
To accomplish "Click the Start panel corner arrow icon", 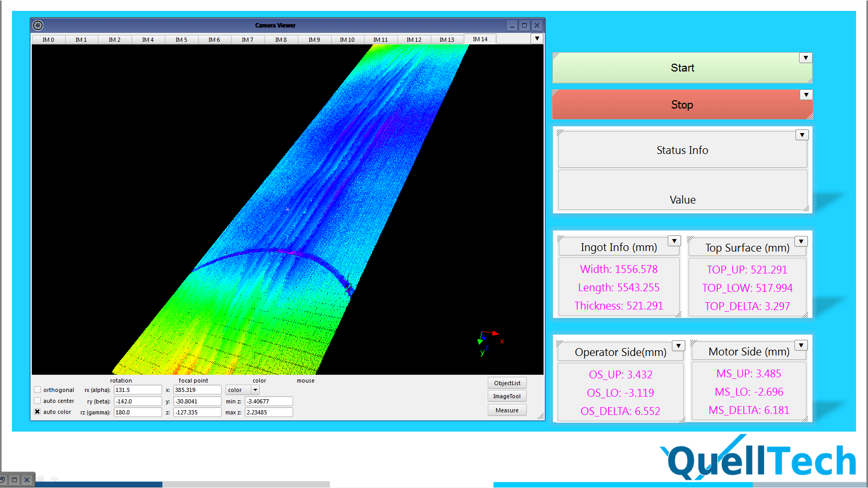I will [x=805, y=58].
